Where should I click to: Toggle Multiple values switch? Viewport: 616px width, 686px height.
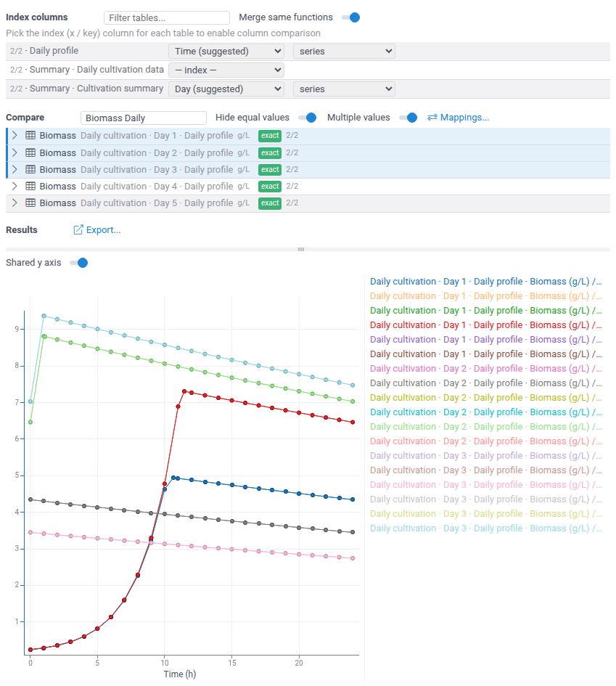(x=408, y=118)
